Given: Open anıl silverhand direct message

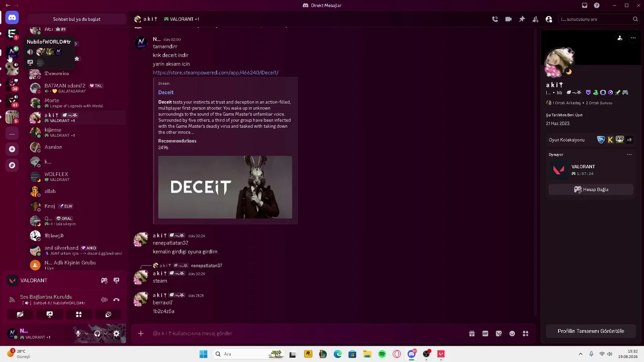Looking at the screenshot, I should [76, 250].
